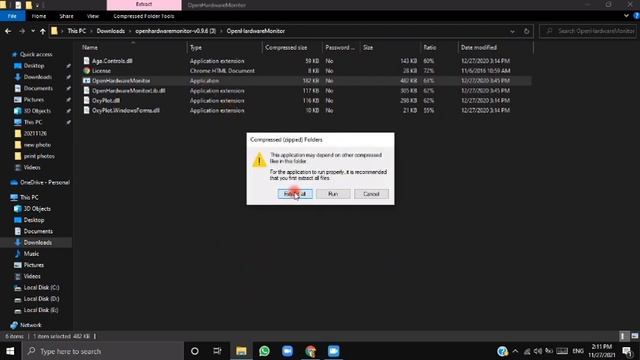Image resolution: width=640 pixels, height=360 pixels.
Task: Open Local Disk (E:) in sidebar
Action: (41, 310)
